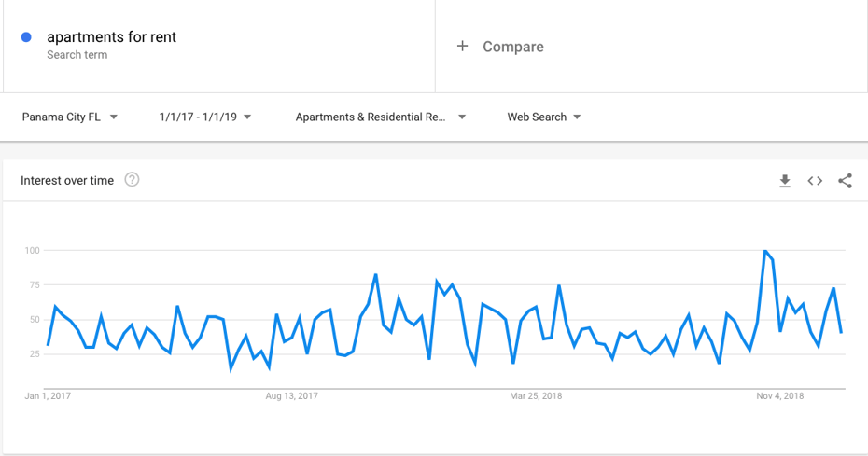868x456 pixels.
Task: Click the Nov 4, 2018 axis label
Action: pyautogui.click(x=780, y=395)
